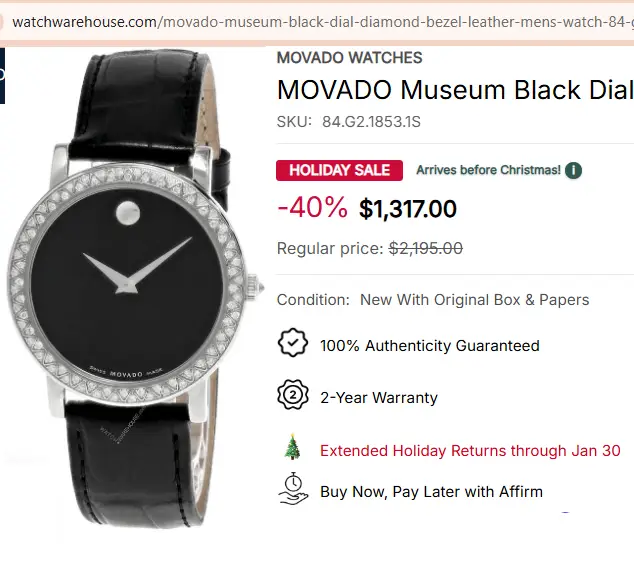634x563 pixels.
Task: Click the Christmas tree icon
Action: (292, 450)
